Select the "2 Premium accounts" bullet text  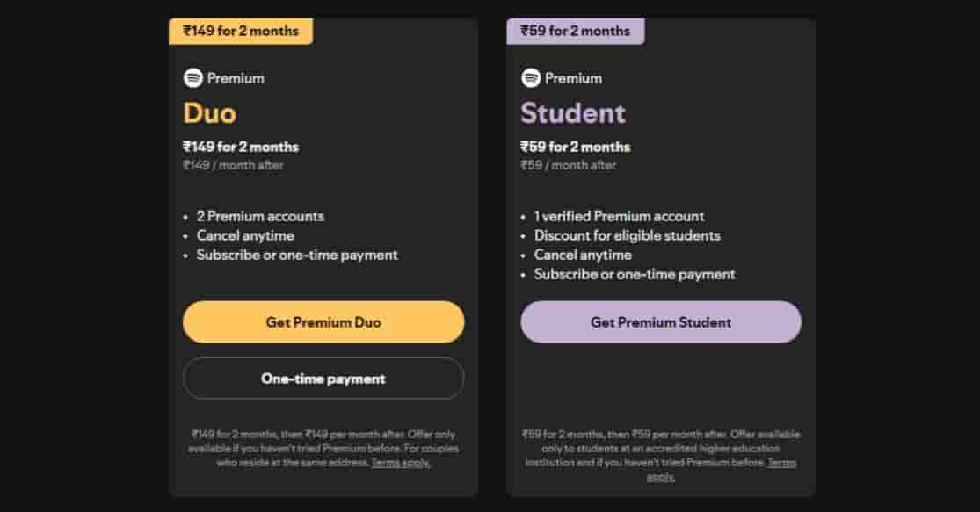pos(259,216)
